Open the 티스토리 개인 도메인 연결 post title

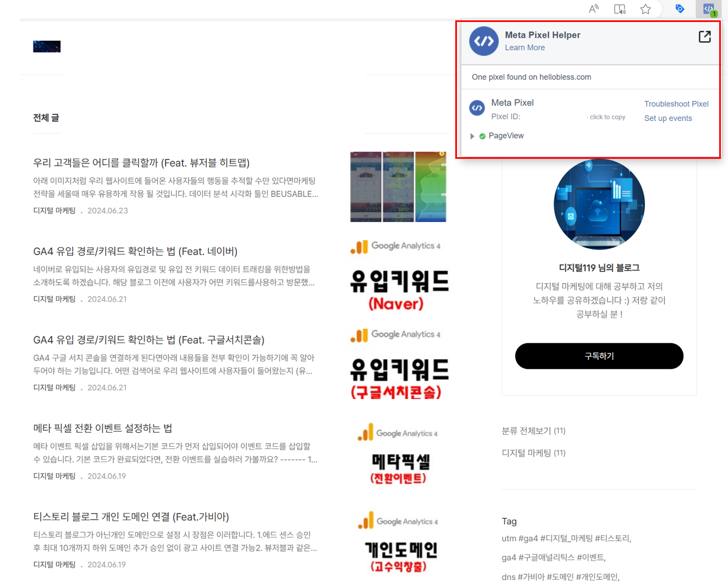coord(131,517)
